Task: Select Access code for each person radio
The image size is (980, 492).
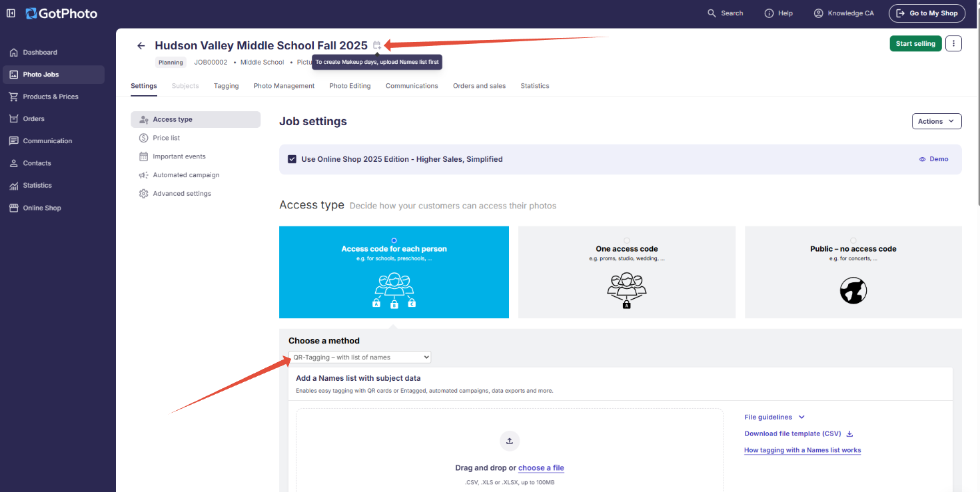Action: [x=394, y=240]
